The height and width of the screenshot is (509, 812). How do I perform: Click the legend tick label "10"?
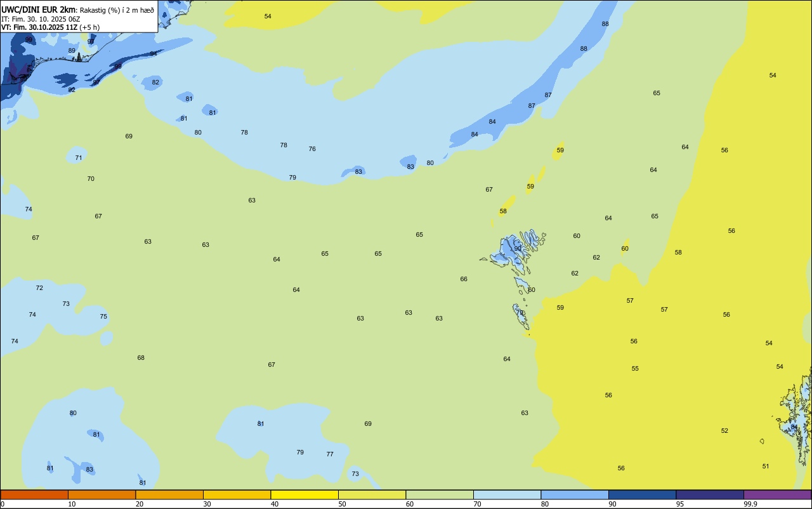click(x=72, y=504)
